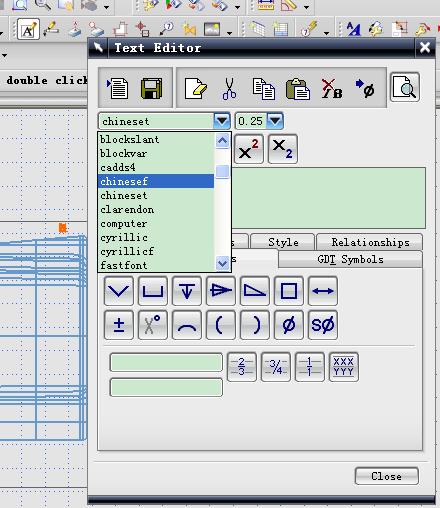Click the Paste clipboard icon
Image resolution: width=440 pixels, height=508 pixels.
tap(298, 89)
